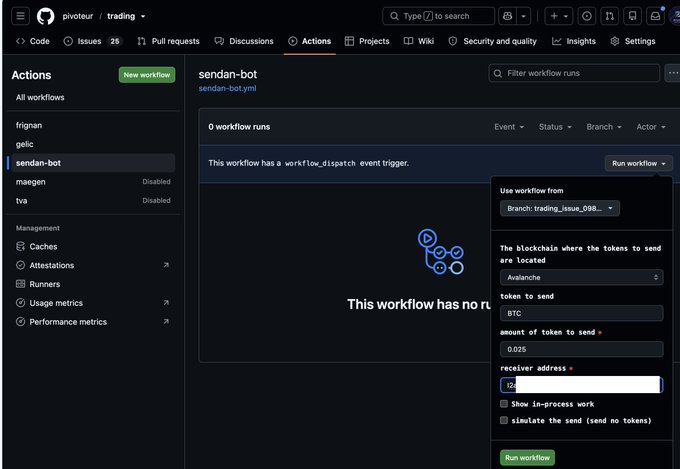Switch to the Code tab
The width and height of the screenshot is (680, 469).
pos(33,41)
